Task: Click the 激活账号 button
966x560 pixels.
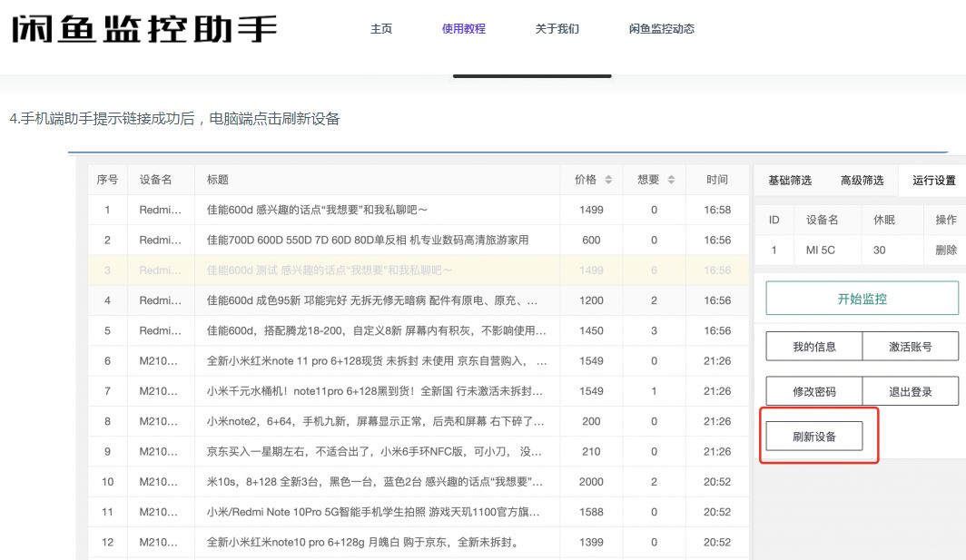Action: click(910, 346)
